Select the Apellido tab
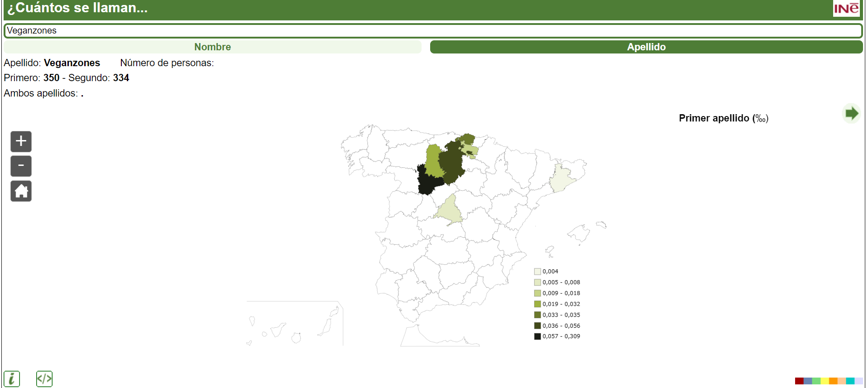Screen dimensions: 868x388 point(646,47)
